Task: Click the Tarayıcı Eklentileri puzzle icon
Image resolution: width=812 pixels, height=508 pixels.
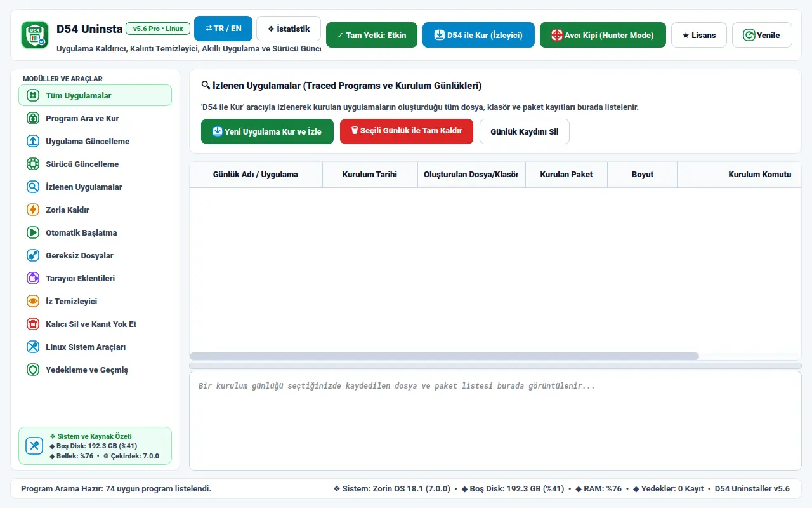Action: 33,278
